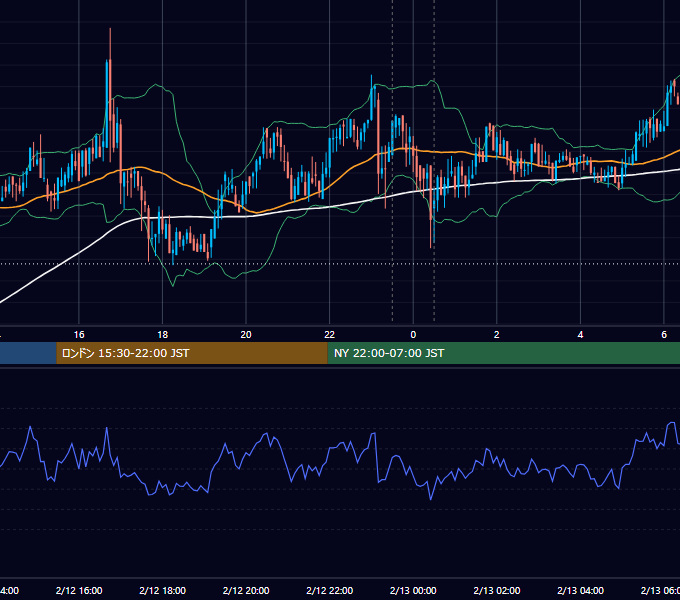This screenshot has width=680, height=600.
Task: Click the 2/12 16:00 date label
Action: 79,590
